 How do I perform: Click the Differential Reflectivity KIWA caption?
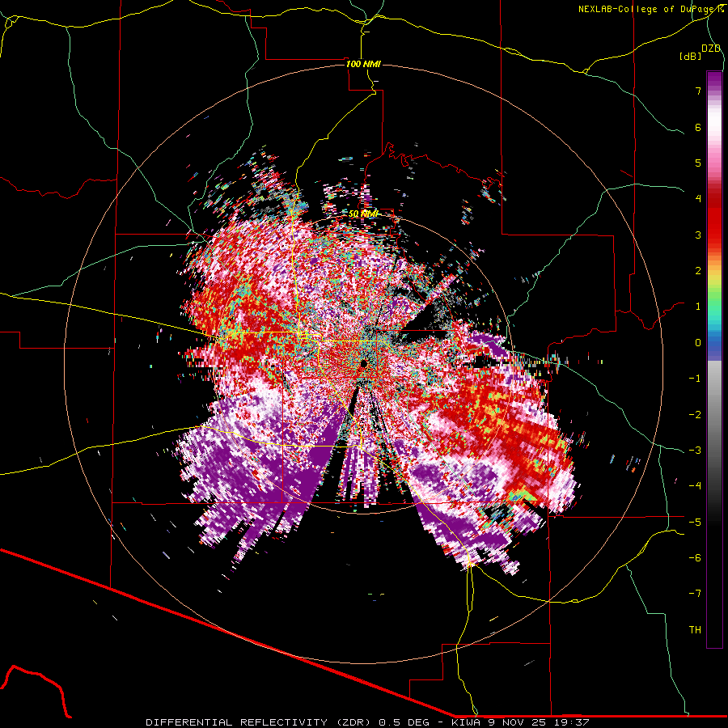(367, 722)
